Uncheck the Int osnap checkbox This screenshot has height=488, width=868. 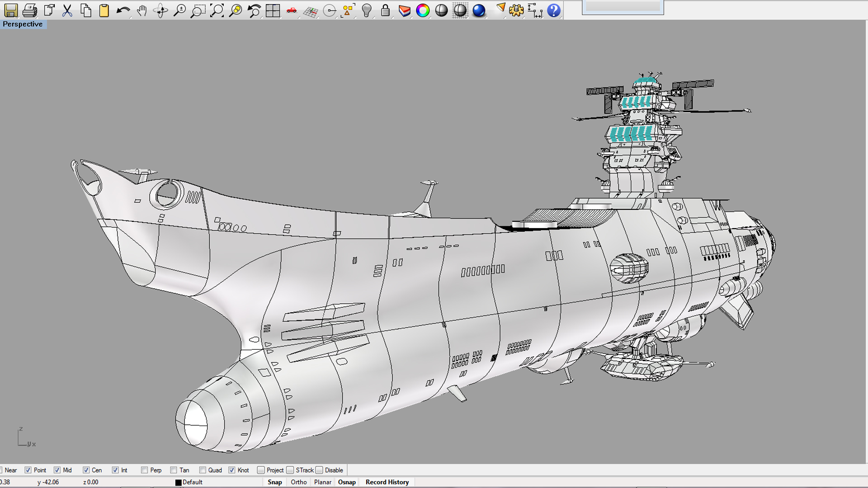pyautogui.click(x=115, y=470)
